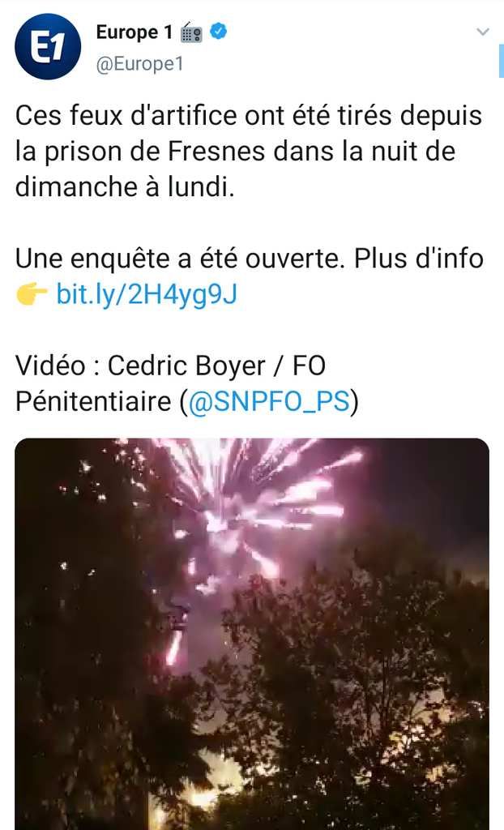This screenshot has width=504, height=830.
Task: Click the 'Vidéo : Cedric Boyer / FO' credit
Action: click(170, 366)
